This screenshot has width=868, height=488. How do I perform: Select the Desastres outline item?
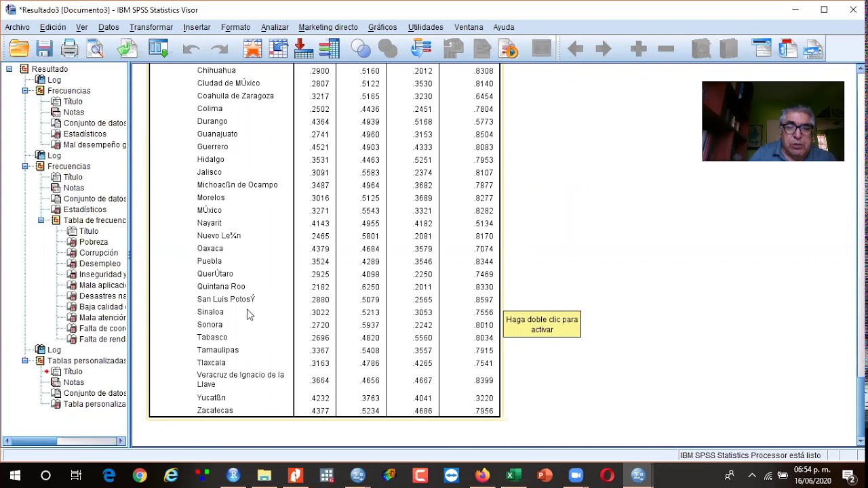pos(102,296)
